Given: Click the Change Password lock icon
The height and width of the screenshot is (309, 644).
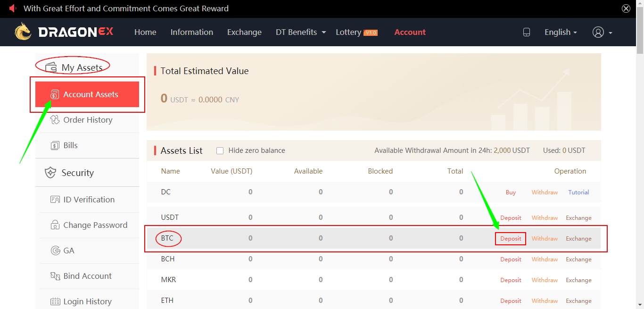Looking at the screenshot, I should click(x=55, y=225).
